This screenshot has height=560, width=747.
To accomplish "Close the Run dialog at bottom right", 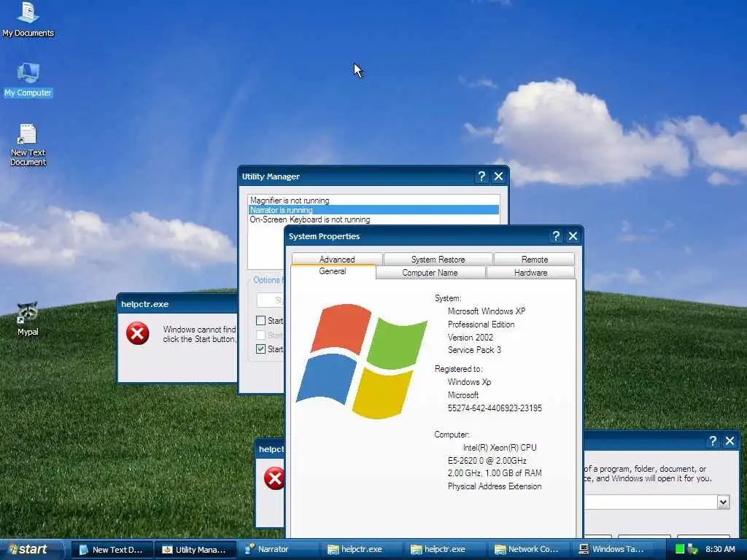I will tap(729, 441).
